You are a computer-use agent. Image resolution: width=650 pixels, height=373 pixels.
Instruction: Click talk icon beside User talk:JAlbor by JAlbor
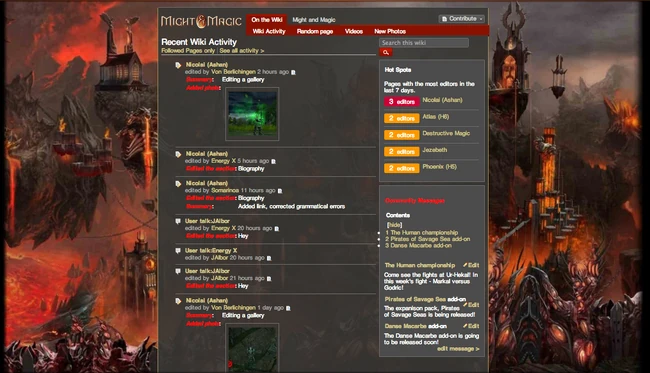point(178,271)
